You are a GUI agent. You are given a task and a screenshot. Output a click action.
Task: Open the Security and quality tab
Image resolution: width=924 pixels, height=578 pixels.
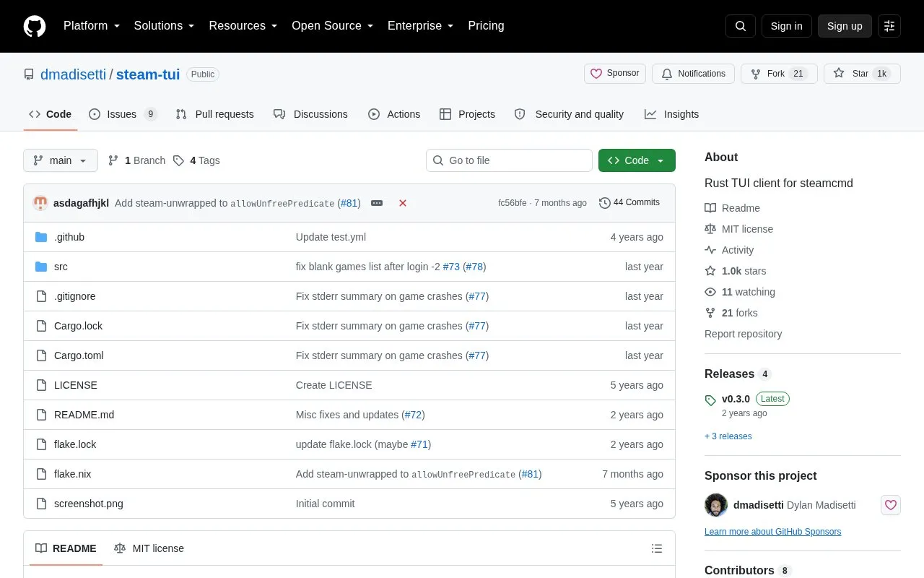tap(569, 114)
